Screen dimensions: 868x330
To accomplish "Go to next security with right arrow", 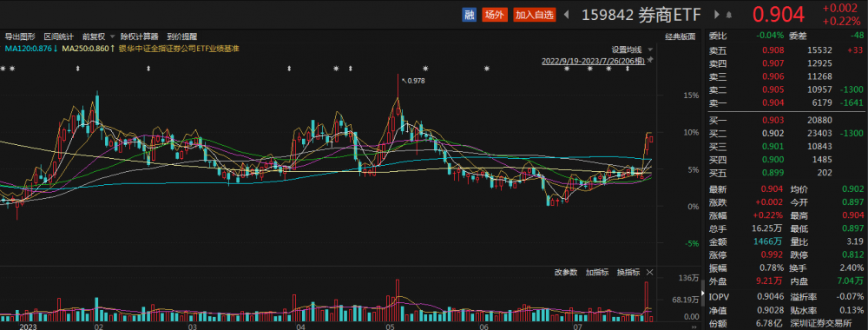I will (x=716, y=15).
